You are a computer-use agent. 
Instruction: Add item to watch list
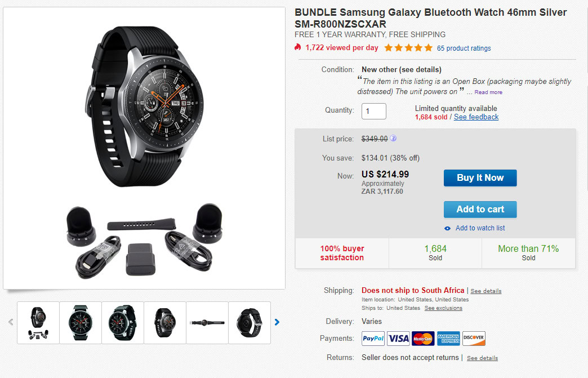tap(480, 228)
